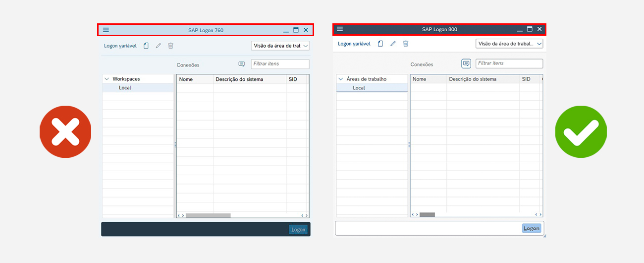Select Local under Workspaces
The image size is (644, 263).
click(x=125, y=88)
